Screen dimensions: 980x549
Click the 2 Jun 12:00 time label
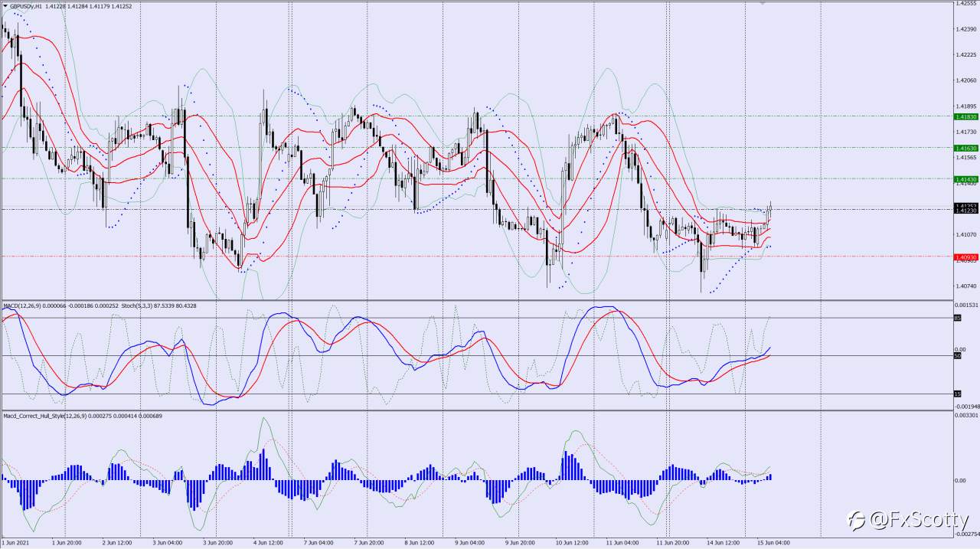pos(117,543)
